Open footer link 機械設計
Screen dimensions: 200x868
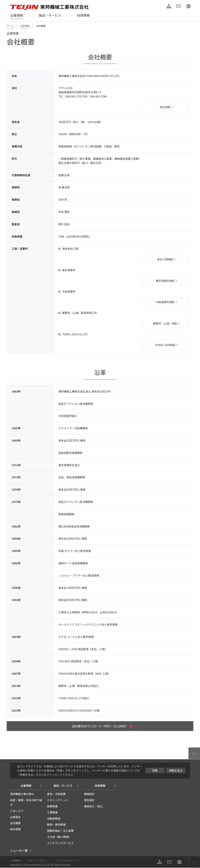click(x=89, y=794)
